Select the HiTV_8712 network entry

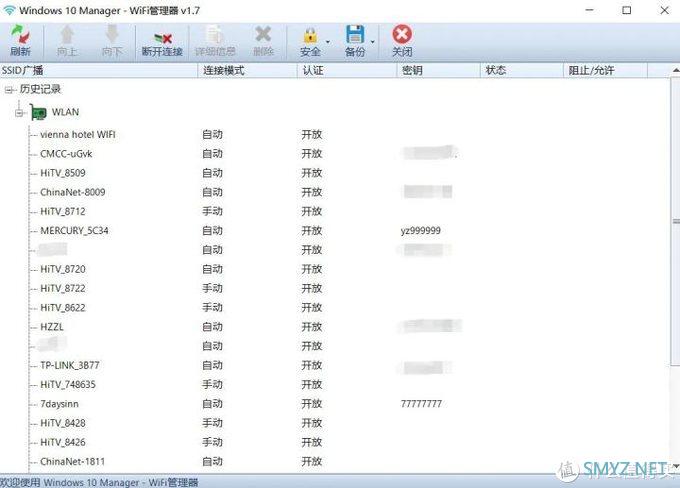(63, 212)
